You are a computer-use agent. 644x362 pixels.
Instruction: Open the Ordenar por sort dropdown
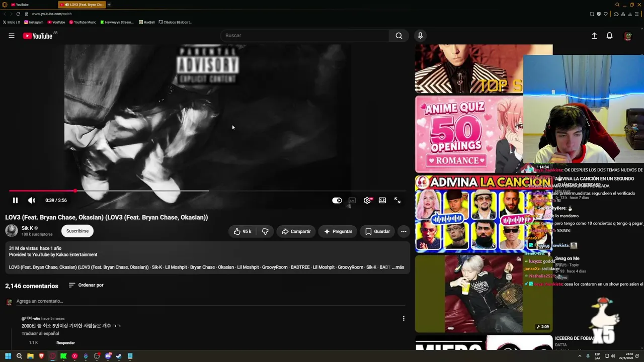[x=86, y=285]
